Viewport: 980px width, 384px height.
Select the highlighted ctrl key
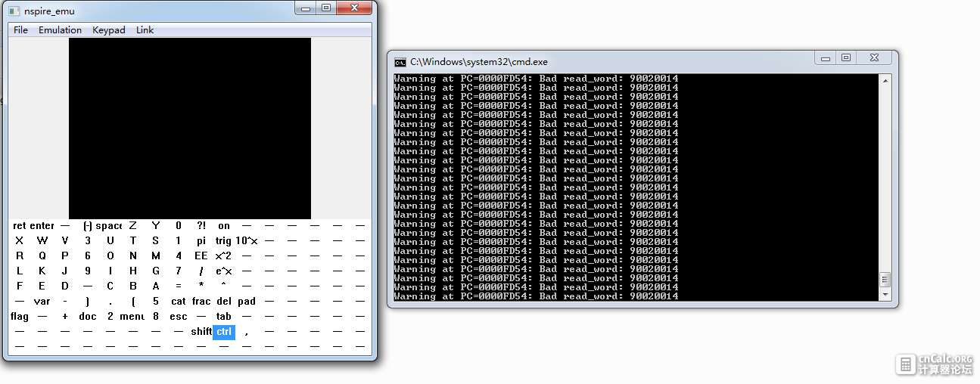point(224,332)
